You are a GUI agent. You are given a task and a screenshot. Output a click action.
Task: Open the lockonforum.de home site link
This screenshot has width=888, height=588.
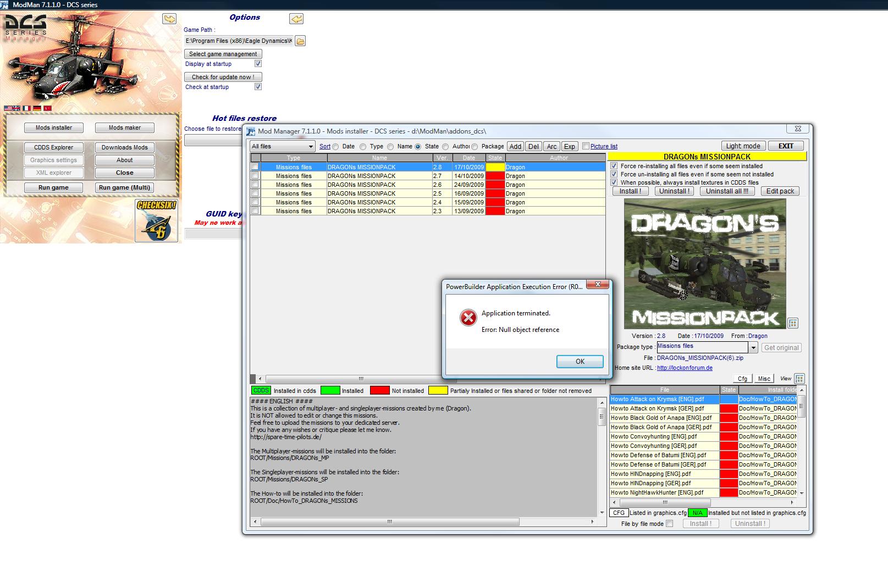point(685,368)
